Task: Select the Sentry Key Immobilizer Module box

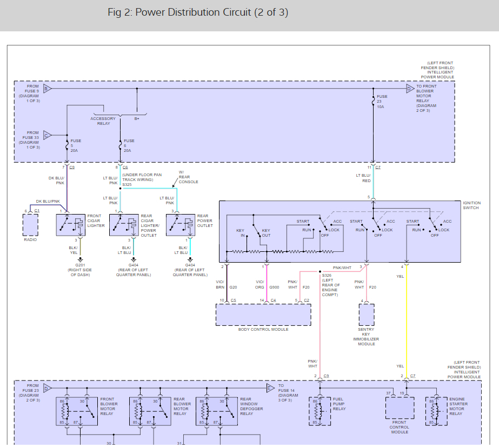Action: pos(366,314)
